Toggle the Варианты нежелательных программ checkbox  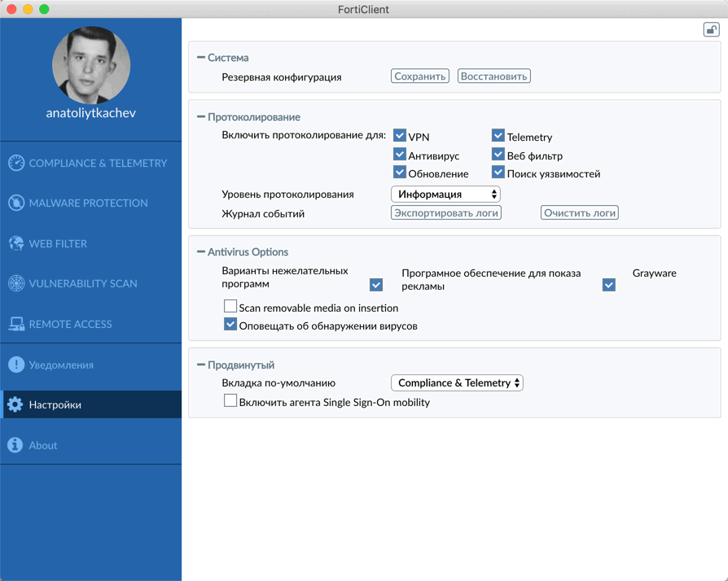[x=376, y=285]
